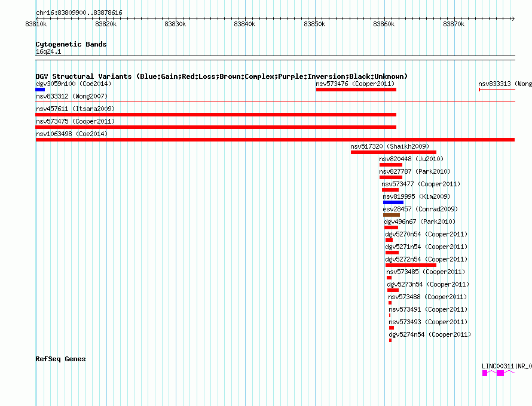Open dgv5273n54 (Cooper2011) variant label
This screenshot has width=532, height=406.
(x=428, y=284)
